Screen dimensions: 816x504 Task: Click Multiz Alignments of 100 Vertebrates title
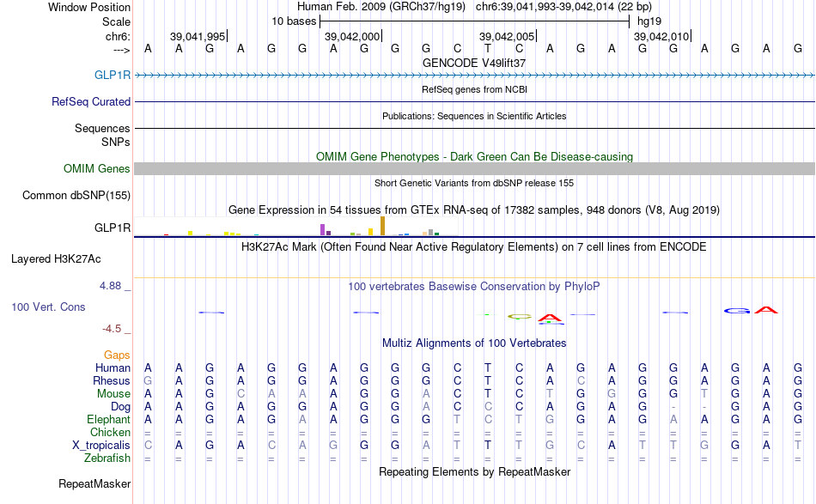[x=474, y=343]
